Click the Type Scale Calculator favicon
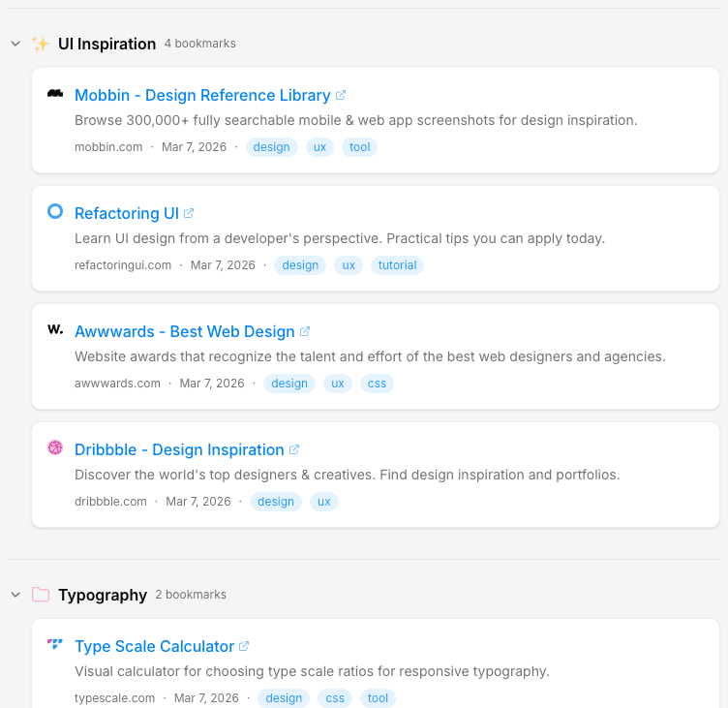This screenshot has height=708, width=728. pos(55,644)
